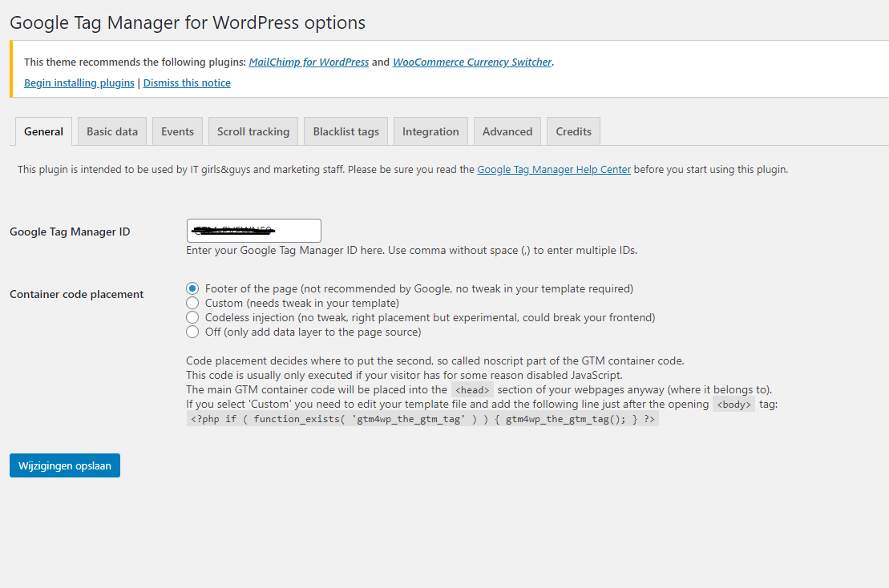Click the <body> code tag text

(733, 405)
